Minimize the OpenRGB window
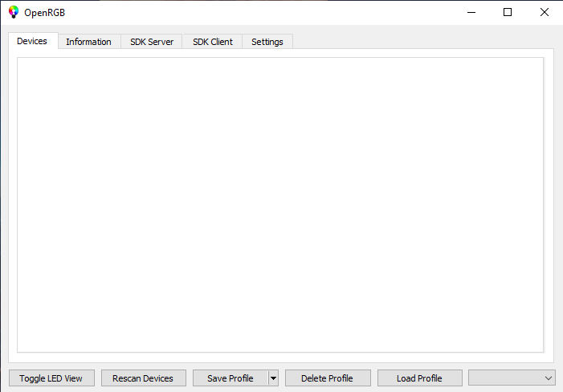Screen dimensions: 563x392 pyautogui.click(x=471, y=12)
